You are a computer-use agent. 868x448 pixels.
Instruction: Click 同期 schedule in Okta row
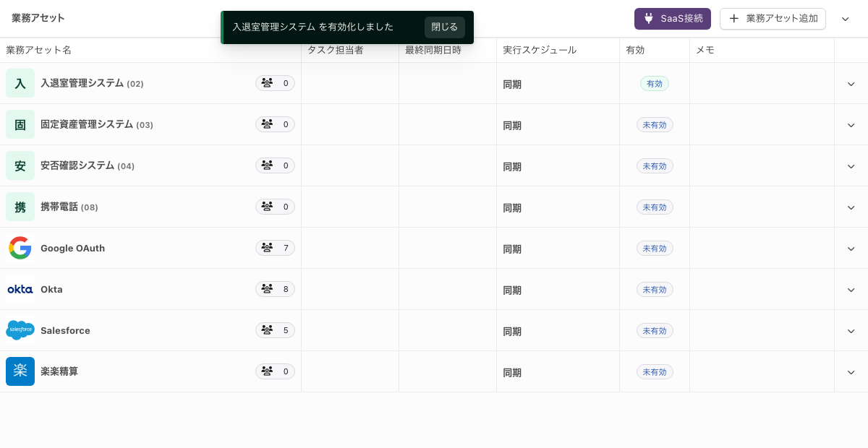click(512, 290)
